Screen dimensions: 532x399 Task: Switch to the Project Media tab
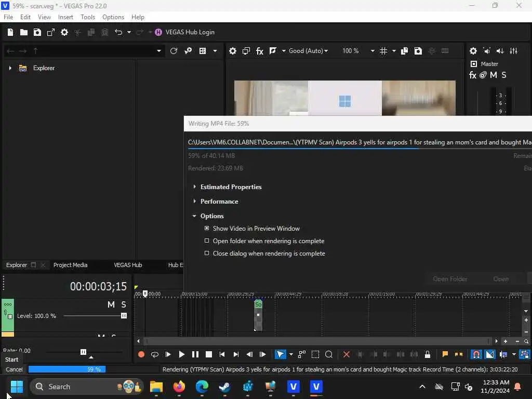[70, 265]
